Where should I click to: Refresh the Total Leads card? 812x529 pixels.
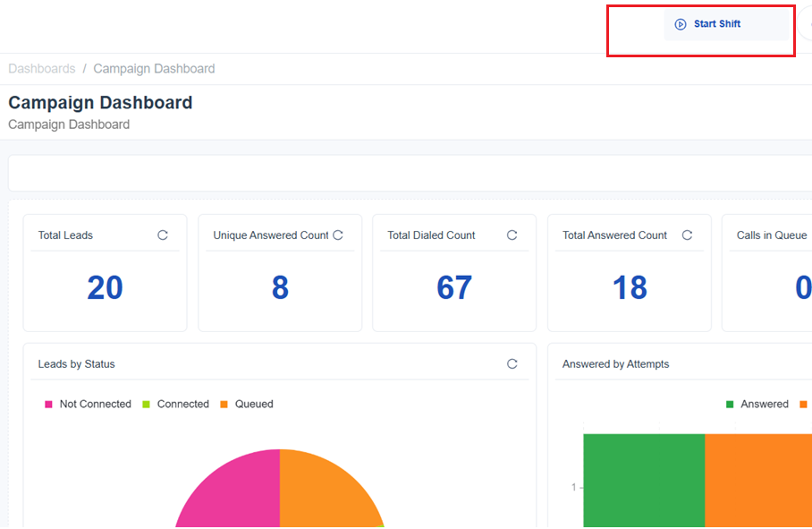[163, 235]
